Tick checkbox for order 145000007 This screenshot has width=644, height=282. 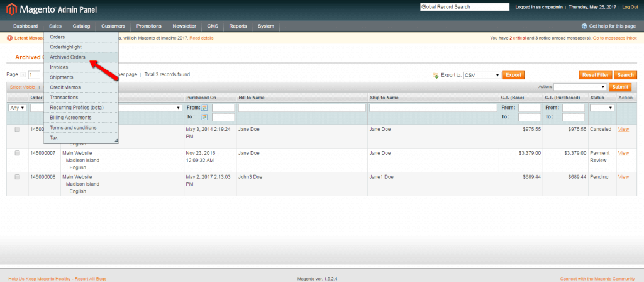pos(18,153)
